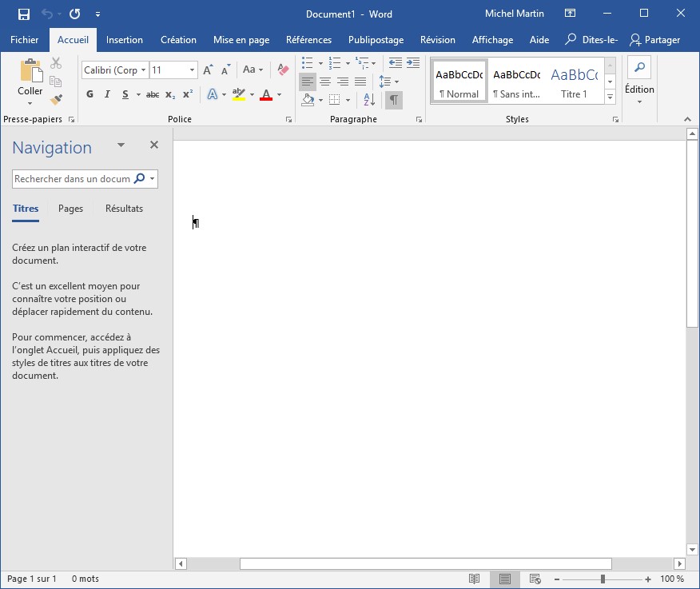
Task: Click the bulleted list icon
Action: tap(308, 63)
